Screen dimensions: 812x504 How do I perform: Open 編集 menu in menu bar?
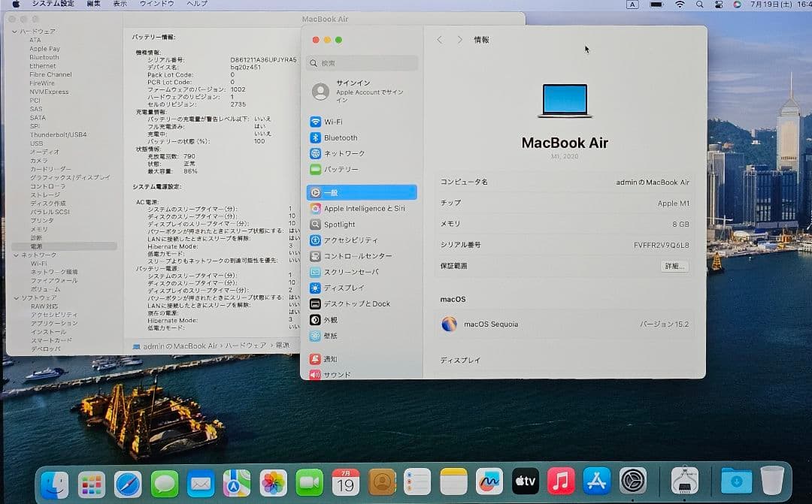[x=93, y=4]
